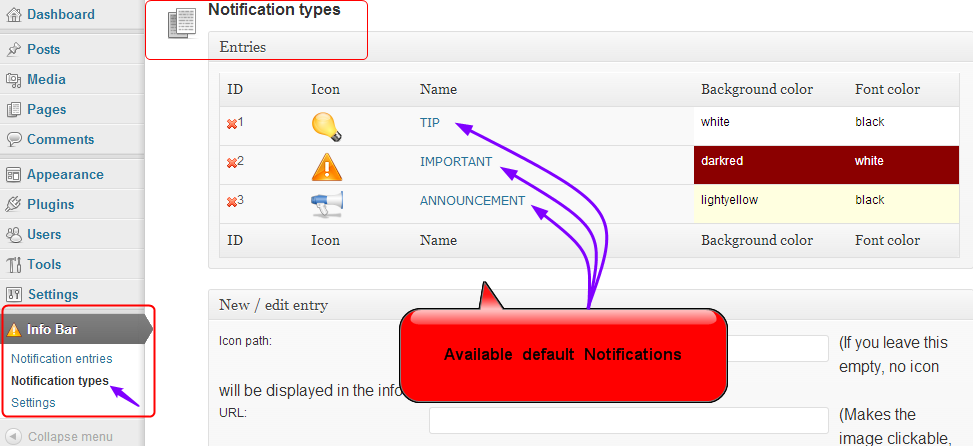Open Notification types submenu link
The image size is (973, 446).
point(60,380)
